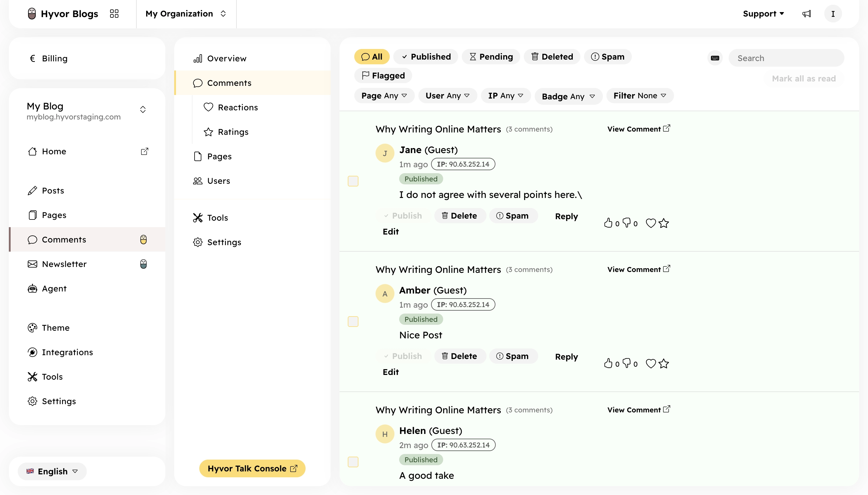This screenshot has height=495, width=868.
Task: Edit Amber's comment
Action: tap(391, 372)
